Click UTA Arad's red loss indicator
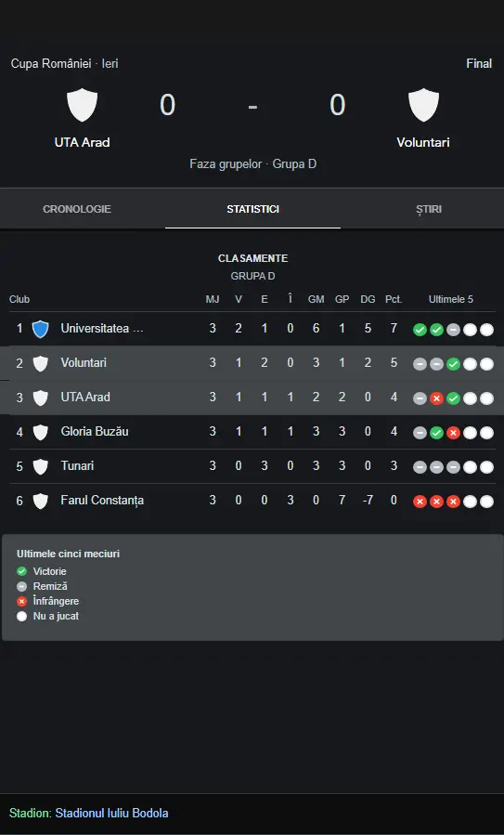Screen dimensions: 504x835 pos(436,398)
